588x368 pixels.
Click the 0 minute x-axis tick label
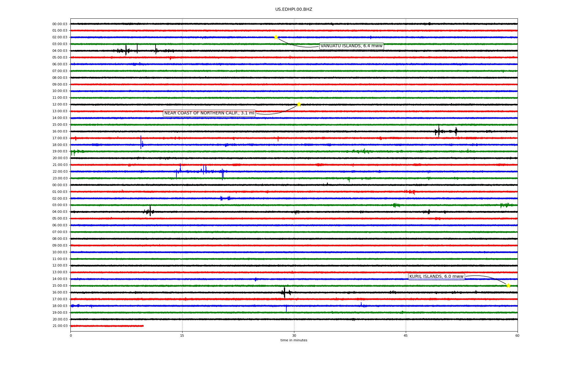coord(71,335)
